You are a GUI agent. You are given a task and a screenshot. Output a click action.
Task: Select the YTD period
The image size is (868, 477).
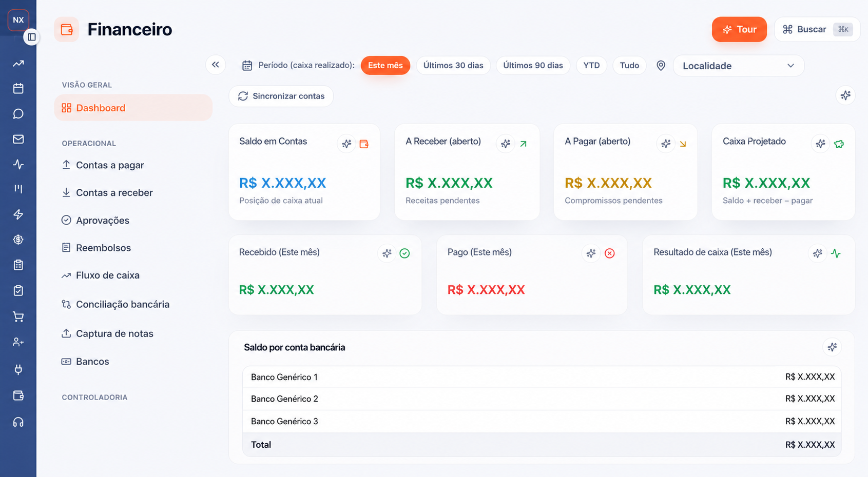(x=591, y=65)
